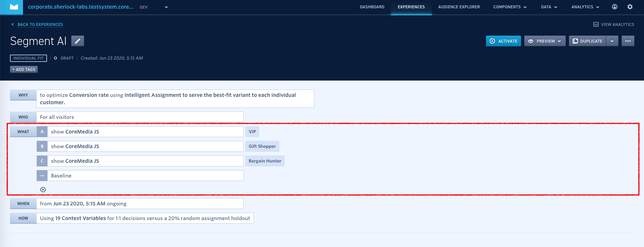Click the Bargain Hunter segment tag
Image resolution: width=644 pixels, height=247 pixels.
[x=265, y=161]
